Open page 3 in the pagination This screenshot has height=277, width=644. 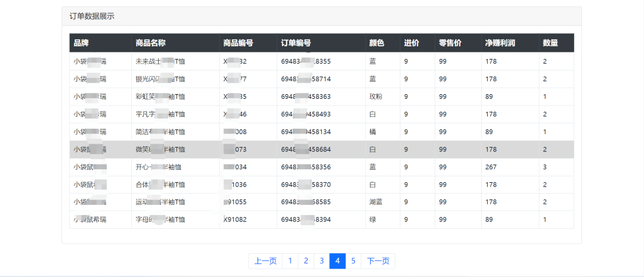(322, 261)
